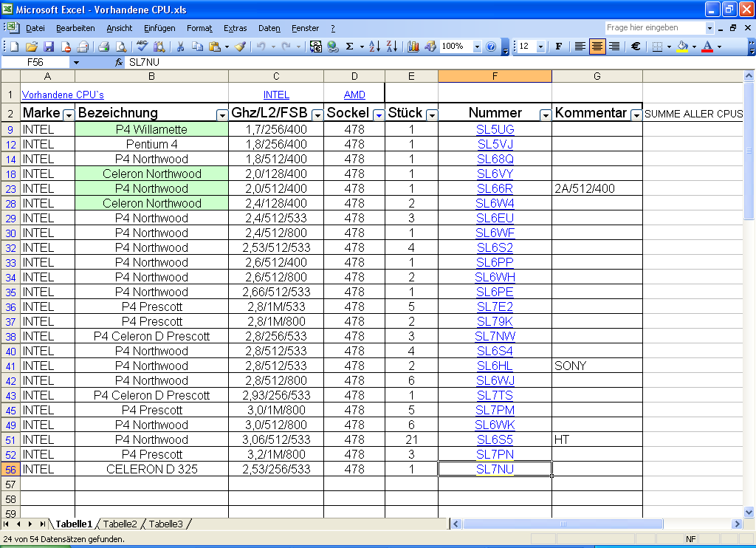Align text left
The height and width of the screenshot is (548, 756).
point(580,47)
